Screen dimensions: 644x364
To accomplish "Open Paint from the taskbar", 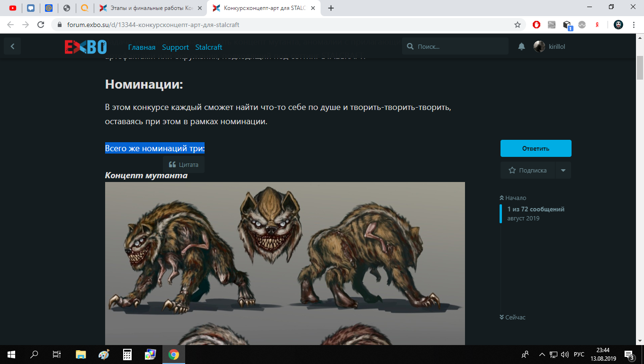I will (x=104, y=355).
